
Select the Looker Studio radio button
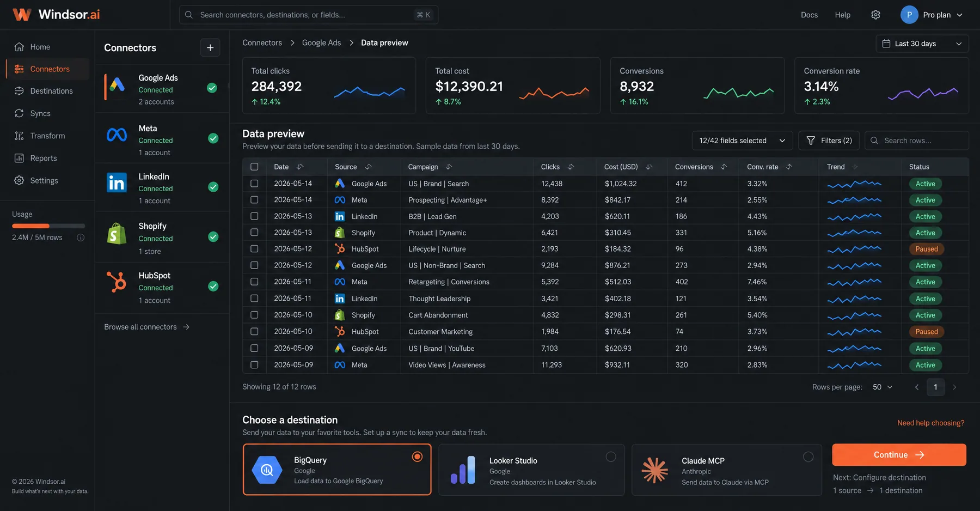tap(611, 457)
